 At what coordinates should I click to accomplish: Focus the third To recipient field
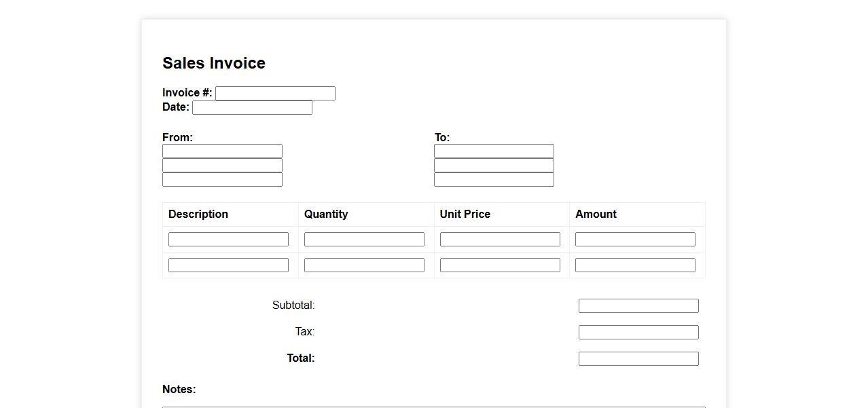click(x=494, y=179)
